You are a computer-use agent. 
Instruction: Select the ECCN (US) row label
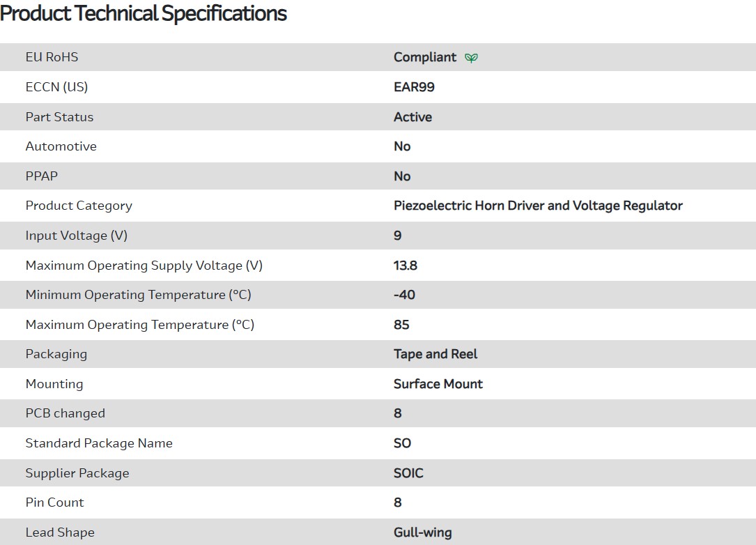click(x=56, y=87)
